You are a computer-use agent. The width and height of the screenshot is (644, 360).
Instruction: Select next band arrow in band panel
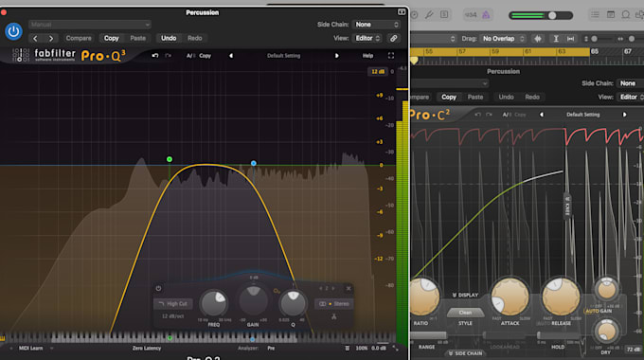click(x=333, y=289)
